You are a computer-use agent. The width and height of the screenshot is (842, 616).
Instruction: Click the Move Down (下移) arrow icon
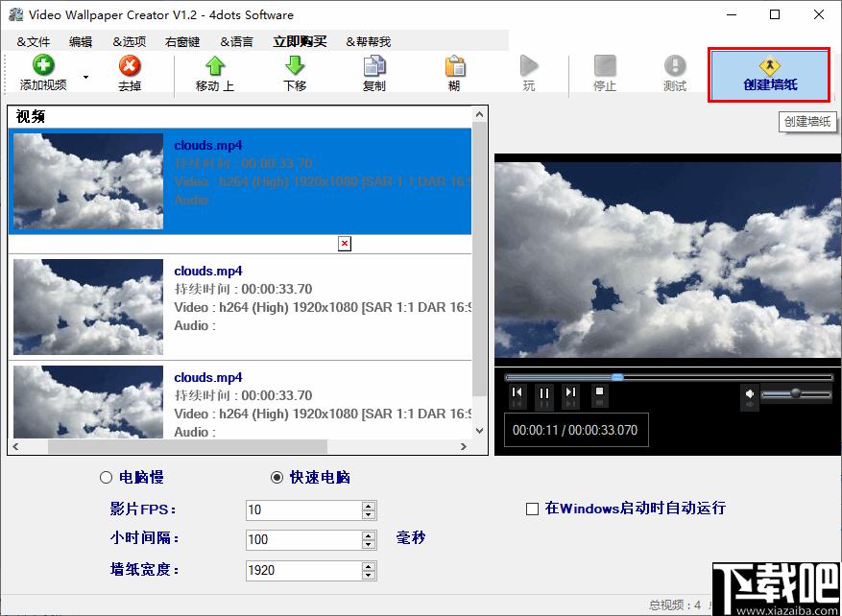click(x=295, y=66)
